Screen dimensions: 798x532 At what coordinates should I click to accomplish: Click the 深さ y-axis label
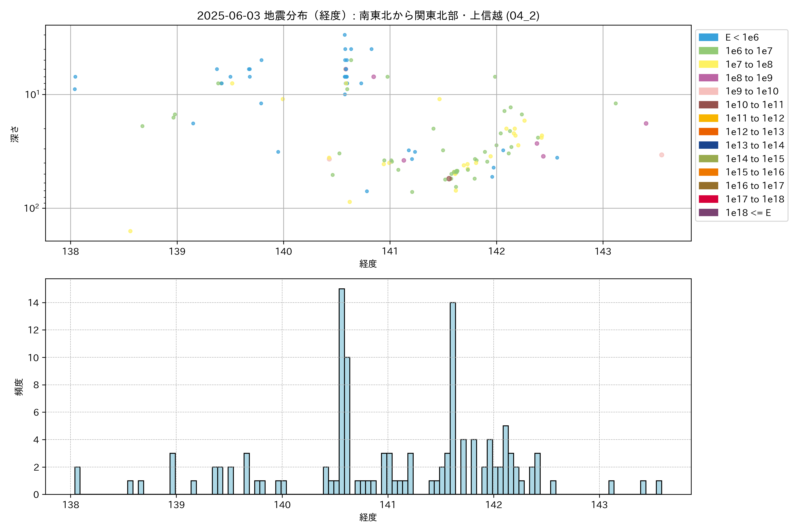(x=15, y=134)
